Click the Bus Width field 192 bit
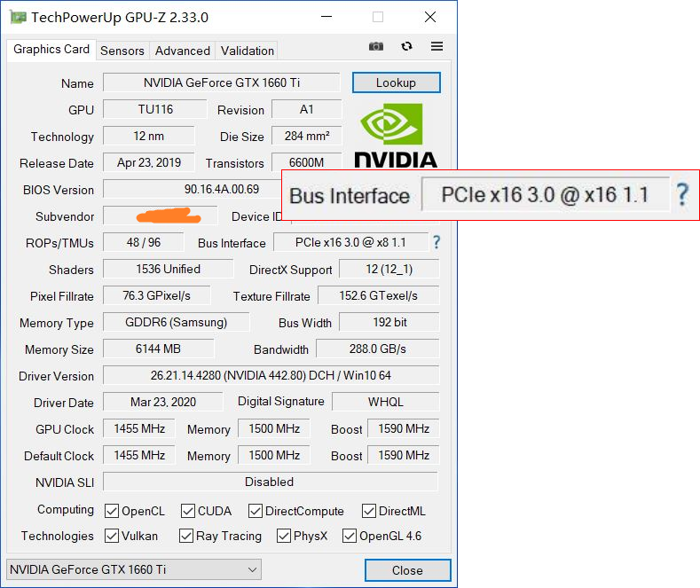This screenshot has width=700, height=588. (389, 322)
